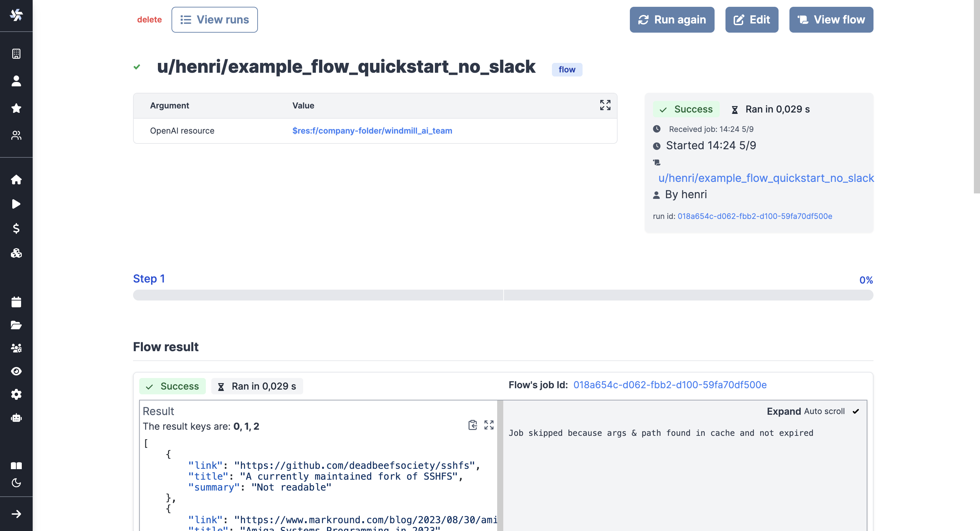
Task: Expand the sidebar with the arrow
Action: tap(16, 514)
